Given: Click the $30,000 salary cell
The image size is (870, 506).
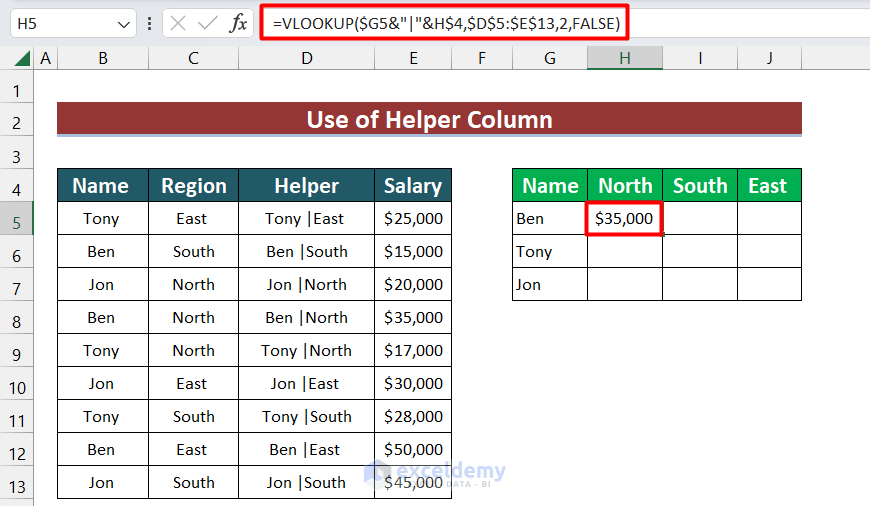Looking at the screenshot, I should (x=413, y=383).
